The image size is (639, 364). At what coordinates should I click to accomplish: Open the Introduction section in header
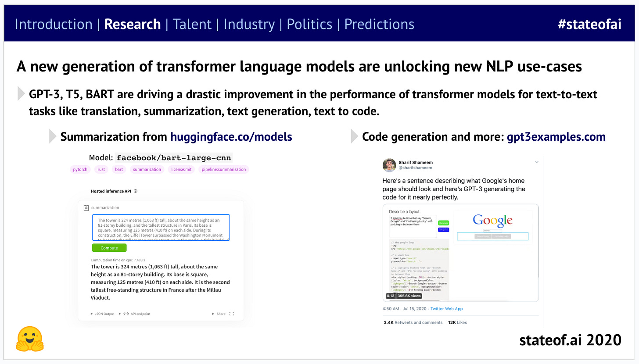54,24
